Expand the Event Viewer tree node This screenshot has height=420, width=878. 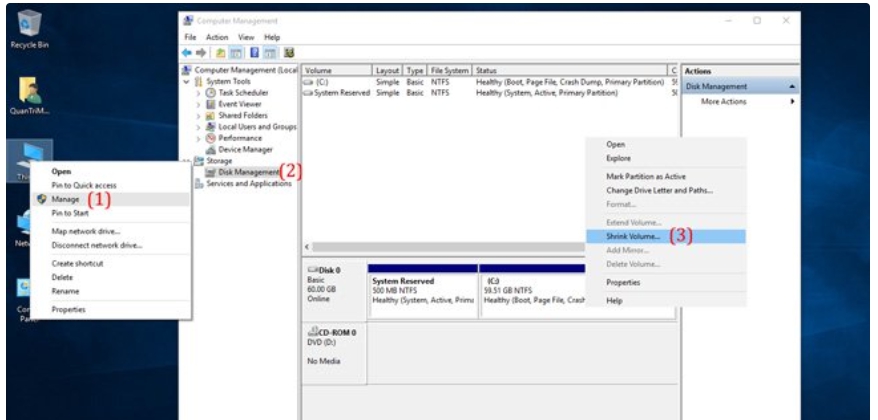[x=198, y=104]
